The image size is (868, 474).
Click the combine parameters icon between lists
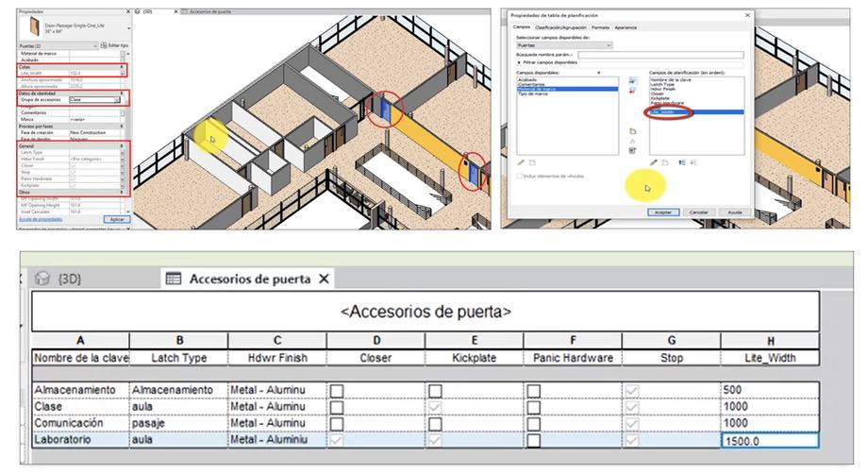(x=633, y=151)
